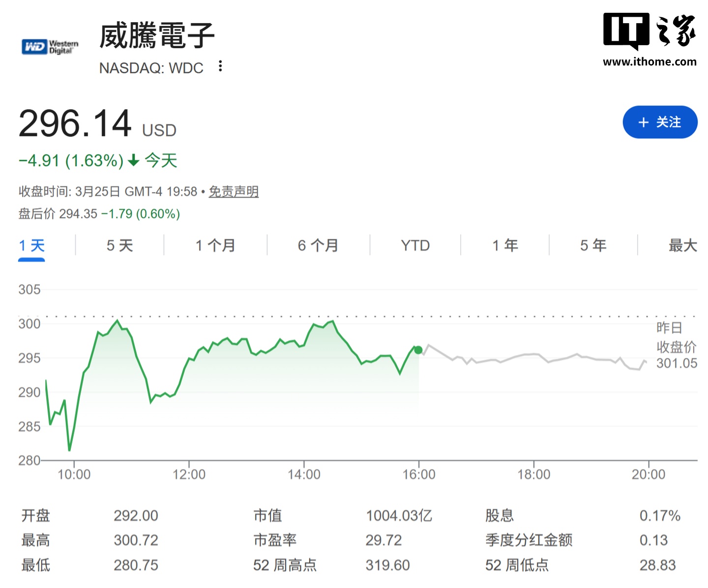The width and height of the screenshot is (708, 588).
Task: Open the 免责声明 disclaimer link
Action: pyautogui.click(x=234, y=192)
